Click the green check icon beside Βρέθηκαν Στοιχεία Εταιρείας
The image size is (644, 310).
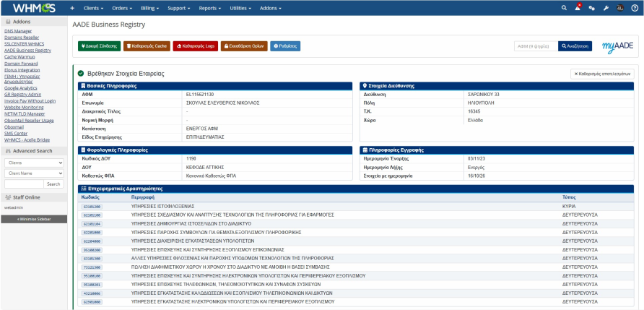pyautogui.click(x=81, y=74)
